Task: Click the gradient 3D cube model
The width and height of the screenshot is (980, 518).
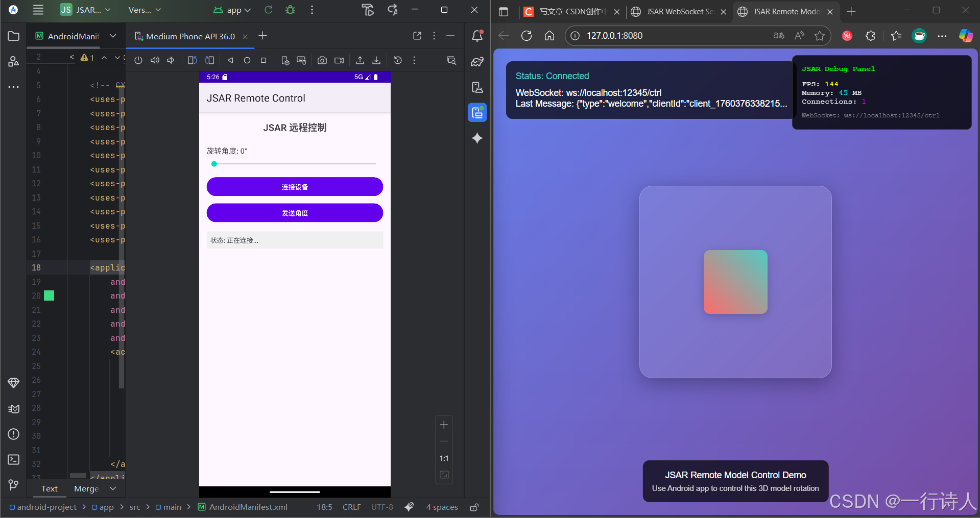Action: coord(735,282)
